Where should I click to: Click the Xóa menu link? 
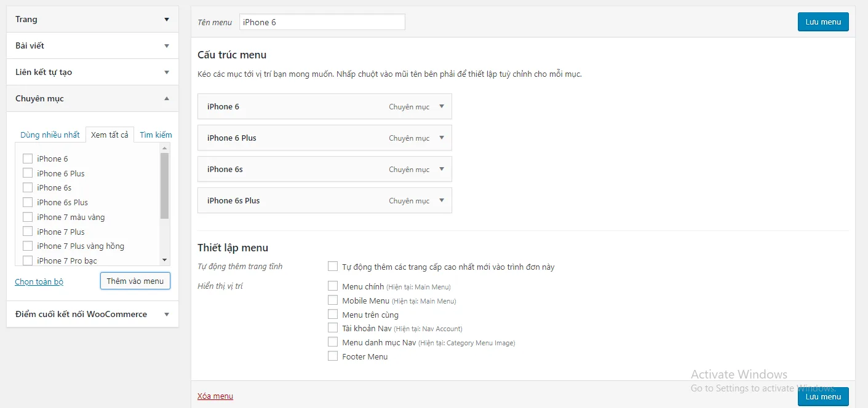click(x=215, y=396)
